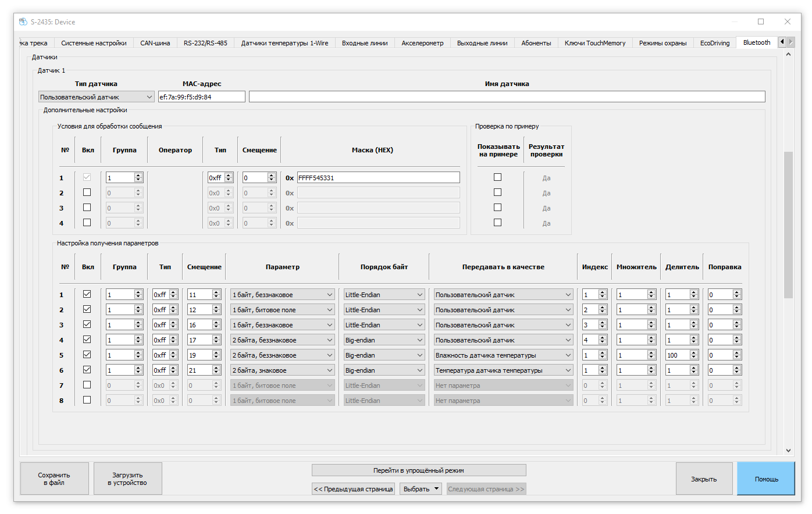Uncheck Вкл for parameter row 4
This screenshot has height=514, width=812.
pyautogui.click(x=87, y=340)
